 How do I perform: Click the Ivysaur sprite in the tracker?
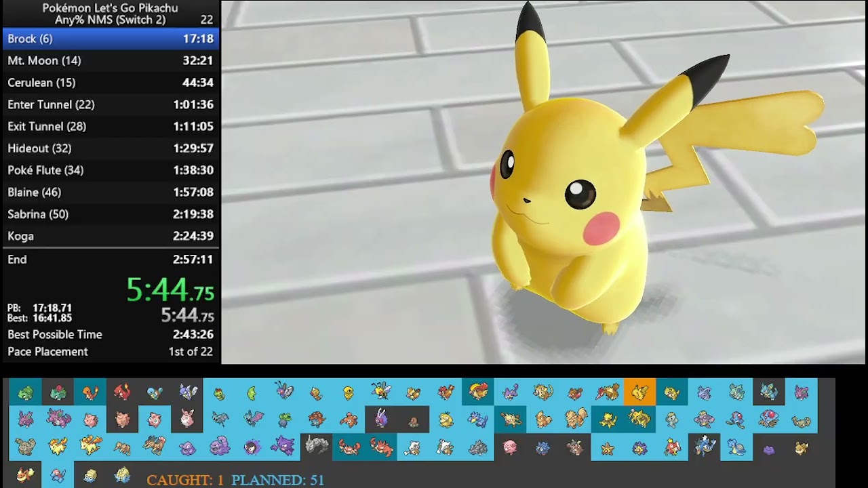point(58,392)
